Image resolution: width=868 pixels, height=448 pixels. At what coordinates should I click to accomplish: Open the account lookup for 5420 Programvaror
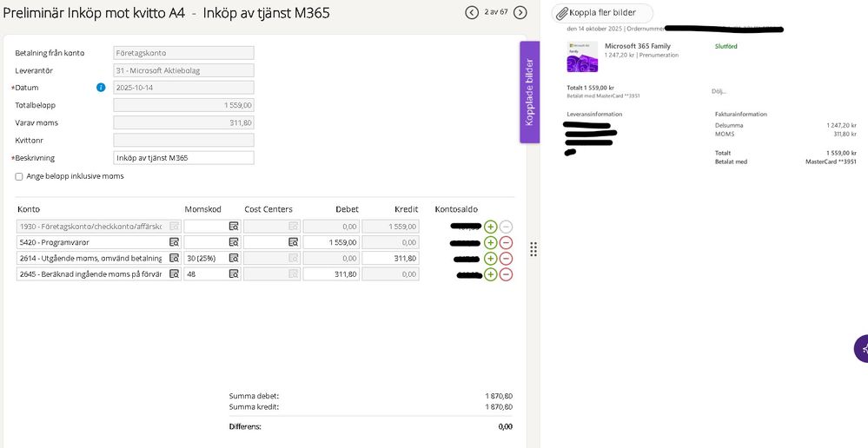(174, 242)
